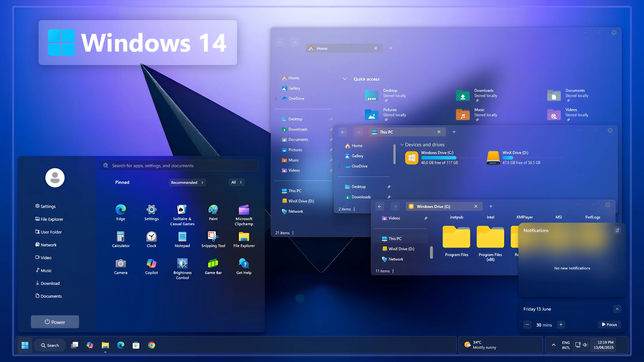Select Windows Drive (C:) tab
The image size is (644, 362).
point(444,206)
